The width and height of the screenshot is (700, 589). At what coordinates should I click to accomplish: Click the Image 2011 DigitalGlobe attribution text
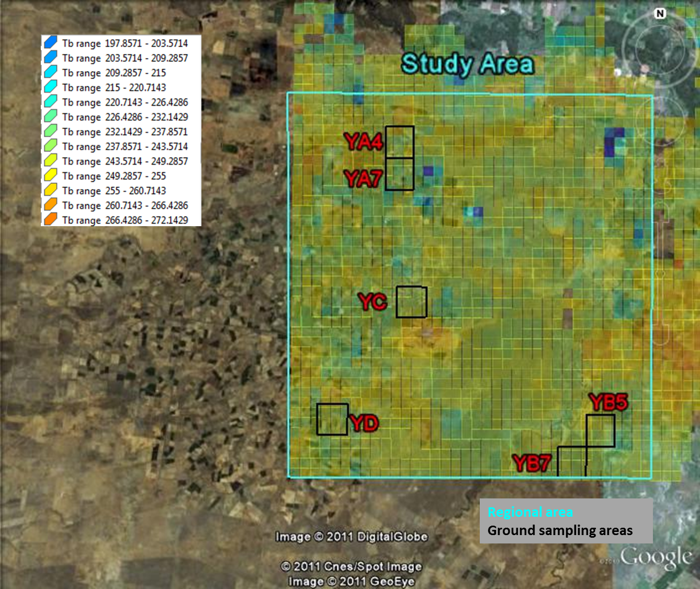point(352,537)
